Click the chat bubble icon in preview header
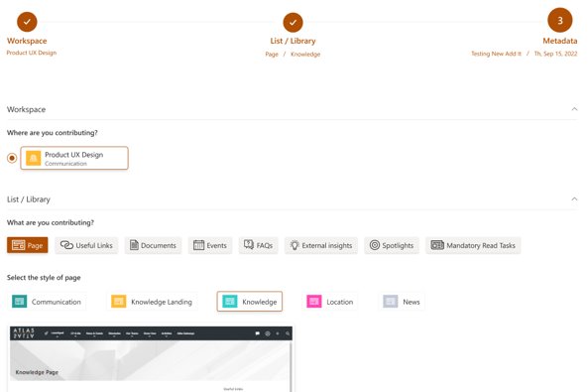Viewport: 588px width, 392px height. pyautogui.click(x=257, y=333)
